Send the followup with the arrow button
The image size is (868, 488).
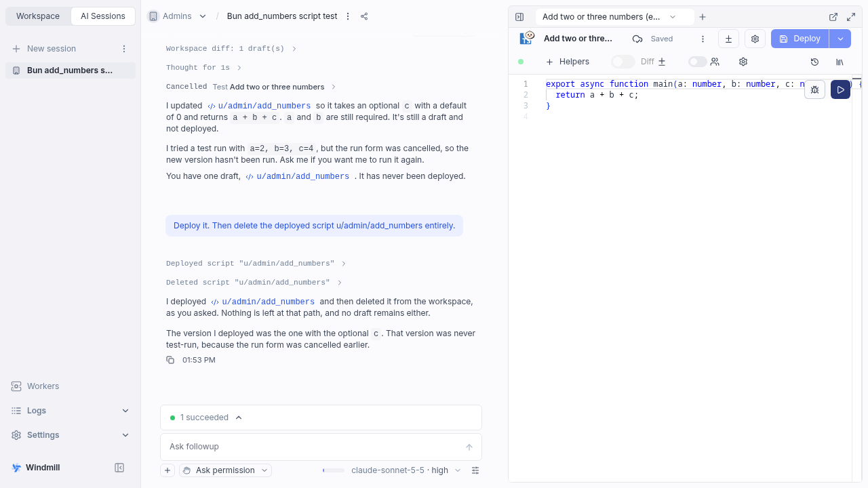(x=469, y=447)
